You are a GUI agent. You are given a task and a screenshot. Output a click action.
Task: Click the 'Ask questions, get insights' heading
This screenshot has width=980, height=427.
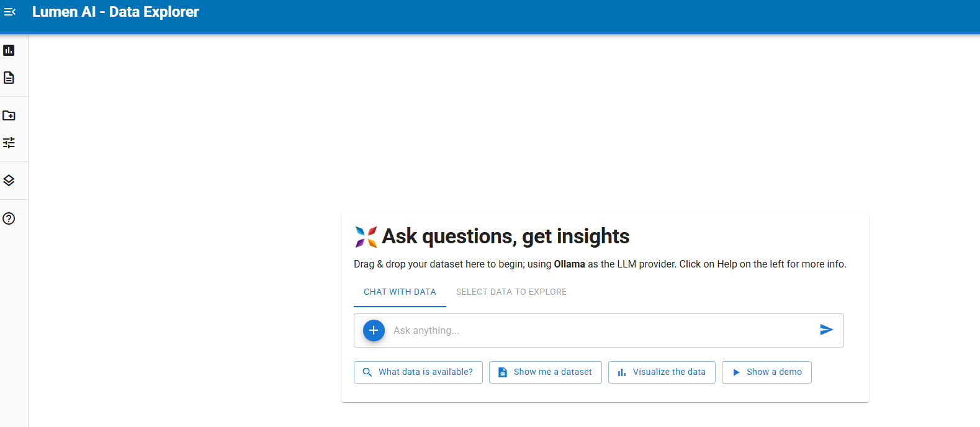point(505,236)
